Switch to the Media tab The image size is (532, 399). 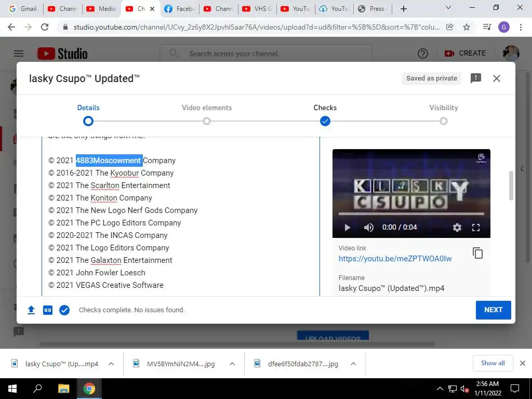click(101, 9)
